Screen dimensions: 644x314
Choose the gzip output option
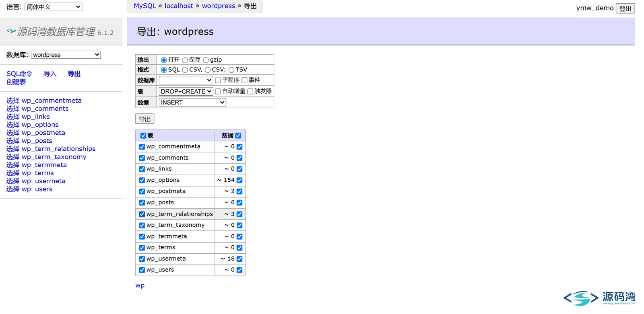point(206,60)
